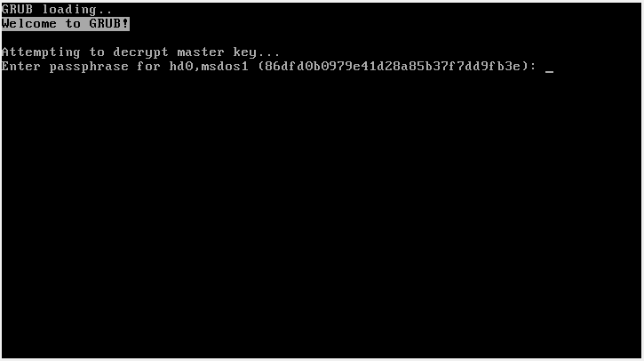The image size is (644, 361).
Task: Click the UUID string in parentheses
Action: click(x=393, y=66)
